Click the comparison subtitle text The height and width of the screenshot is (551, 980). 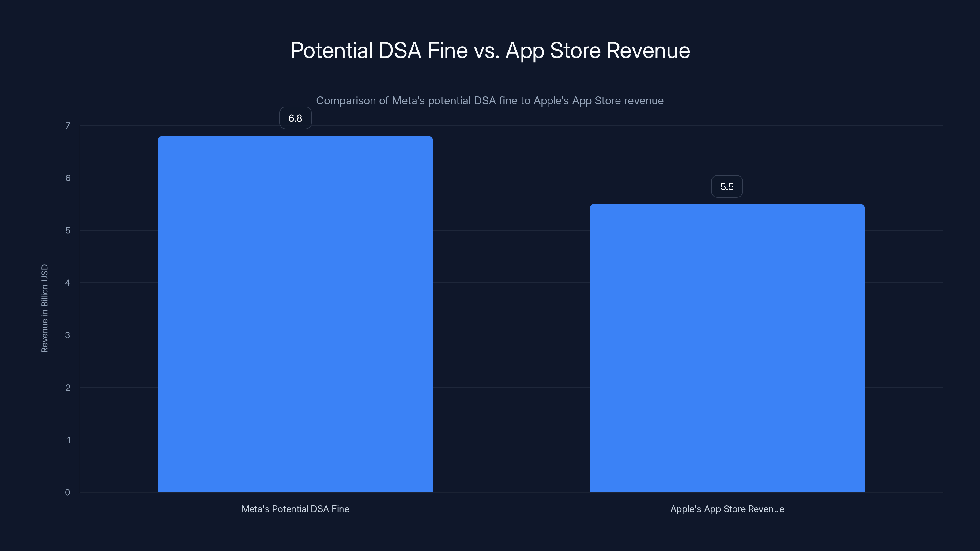pyautogui.click(x=490, y=101)
